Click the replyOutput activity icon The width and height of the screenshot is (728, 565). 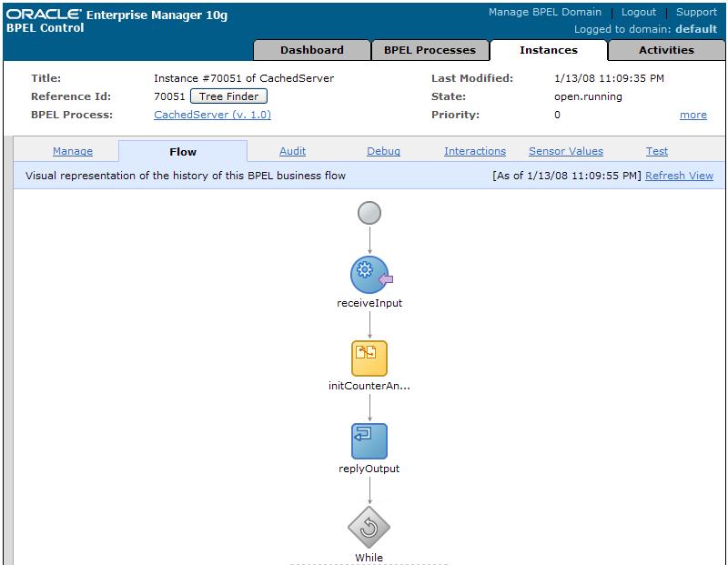point(369,441)
